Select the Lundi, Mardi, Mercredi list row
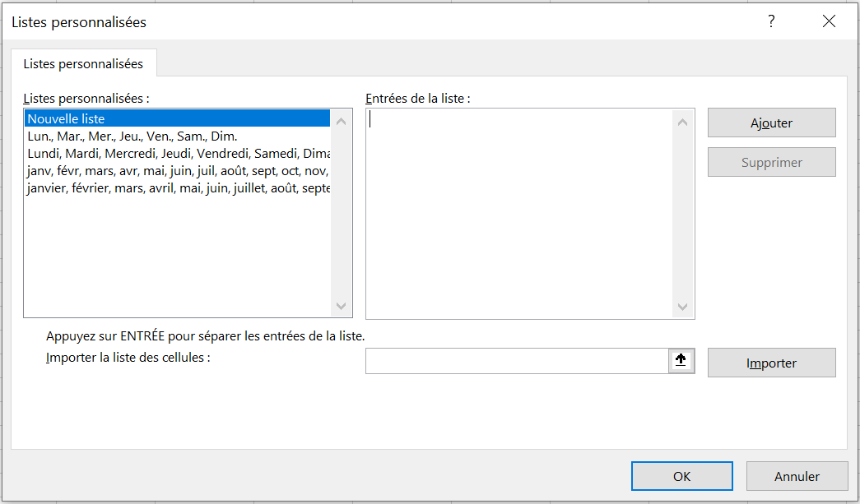The width and height of the screenshot is (860, 504). click(177, 154)
